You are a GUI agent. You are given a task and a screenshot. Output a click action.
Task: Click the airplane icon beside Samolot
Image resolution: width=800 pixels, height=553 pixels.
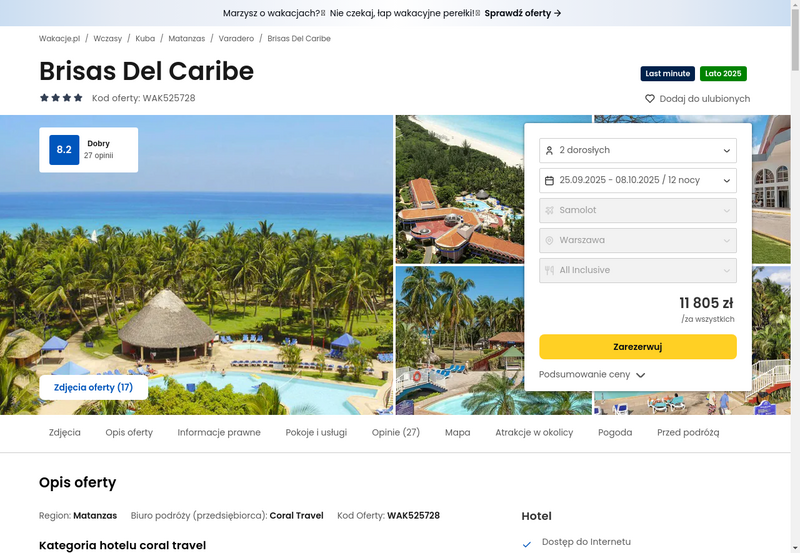[549, 210]
